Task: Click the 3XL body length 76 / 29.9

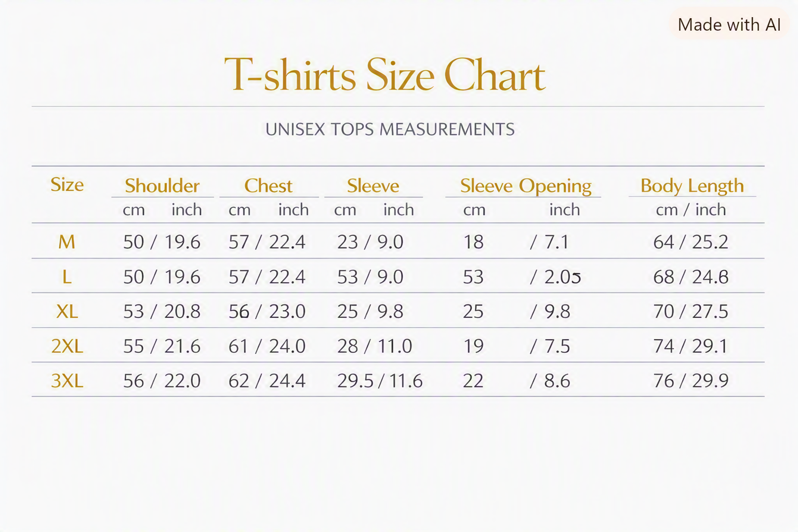Action: click(690, 381)
